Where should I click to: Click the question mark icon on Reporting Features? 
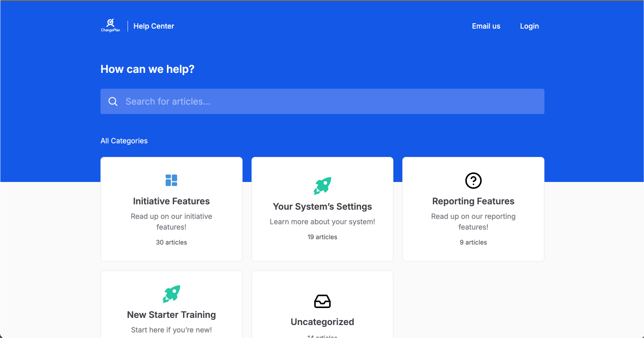tap(473, 181)
